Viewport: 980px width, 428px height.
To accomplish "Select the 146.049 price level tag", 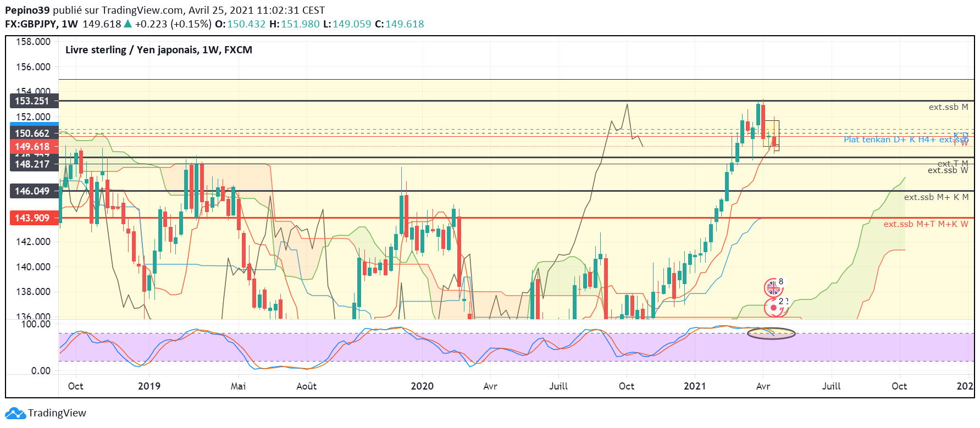I will (x=34, y=191).
